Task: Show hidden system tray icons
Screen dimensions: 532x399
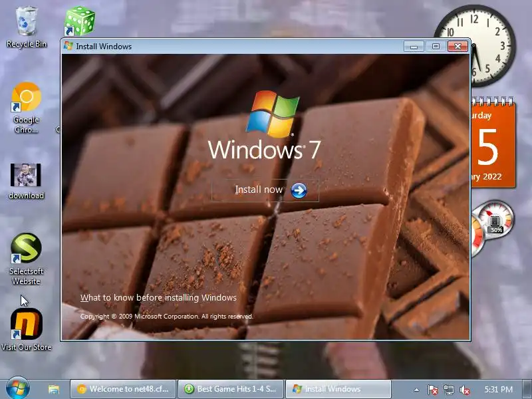Action: click(x=416, y=390)
